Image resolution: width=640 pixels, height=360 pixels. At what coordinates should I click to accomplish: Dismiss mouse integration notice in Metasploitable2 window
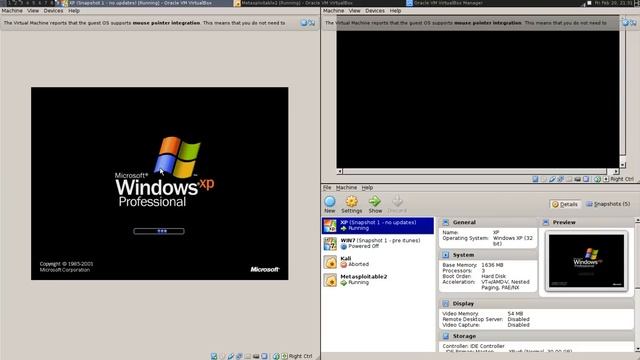[x=625, y=23]
